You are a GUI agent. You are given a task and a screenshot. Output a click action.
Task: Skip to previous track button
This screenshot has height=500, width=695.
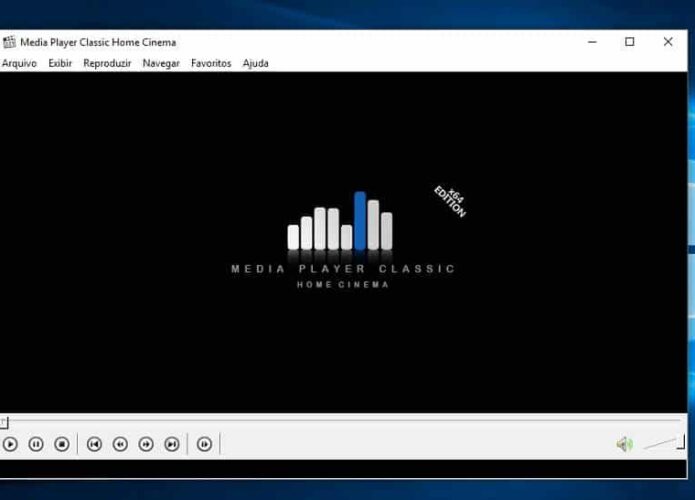click(94, 444)
